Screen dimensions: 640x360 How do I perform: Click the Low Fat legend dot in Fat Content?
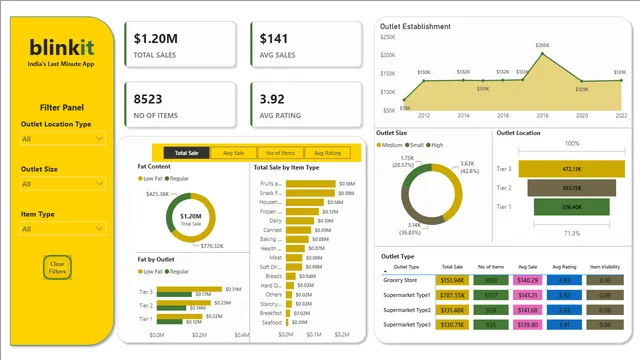[x=140, y=178]
